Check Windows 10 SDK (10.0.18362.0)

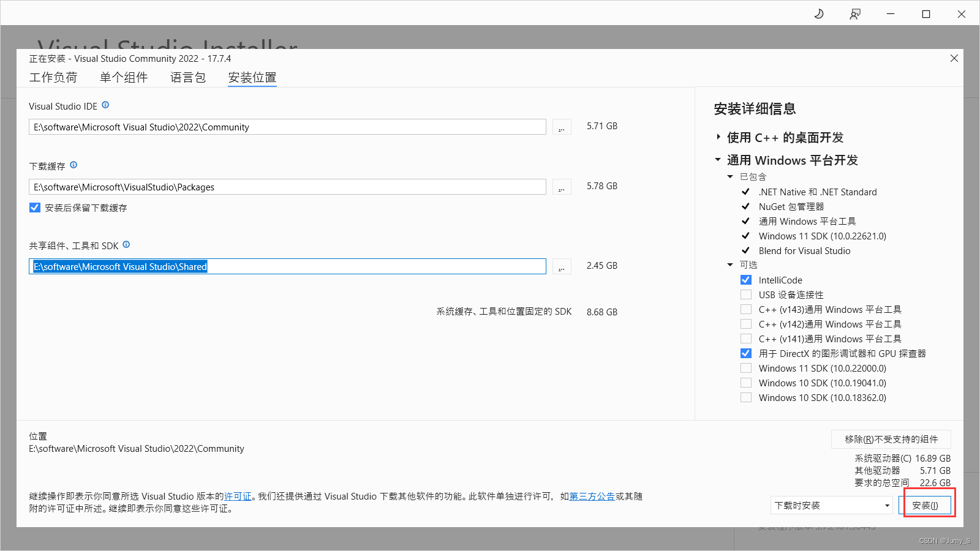746,397
